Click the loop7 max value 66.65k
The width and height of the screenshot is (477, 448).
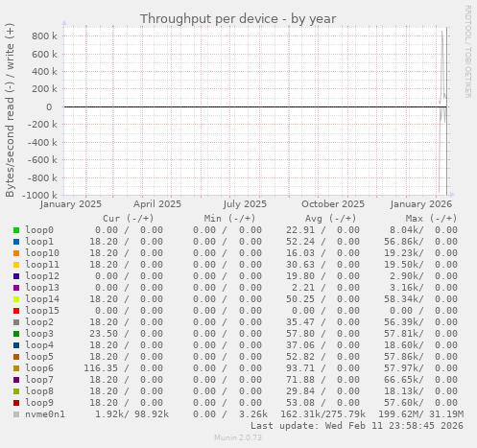(403, 380)
